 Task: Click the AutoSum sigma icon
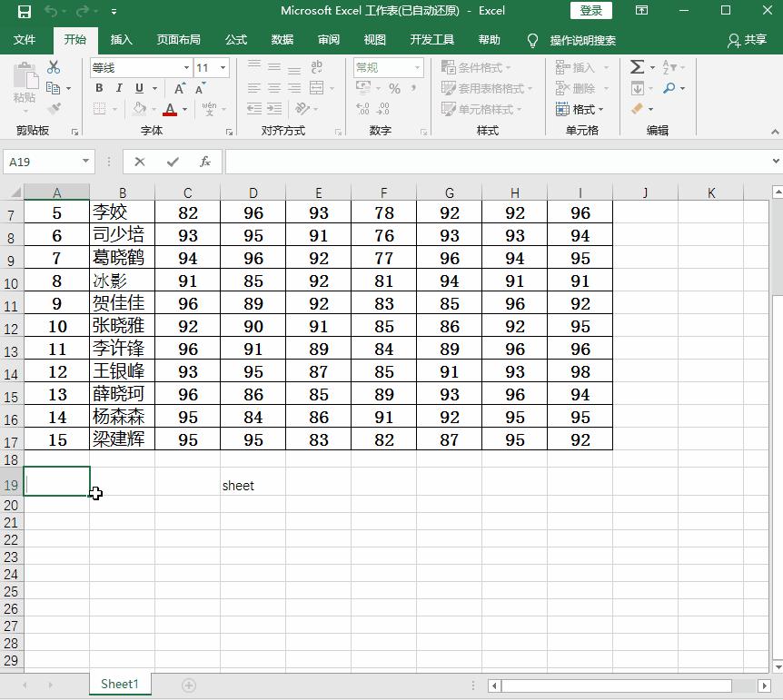(x=637, y=67)
